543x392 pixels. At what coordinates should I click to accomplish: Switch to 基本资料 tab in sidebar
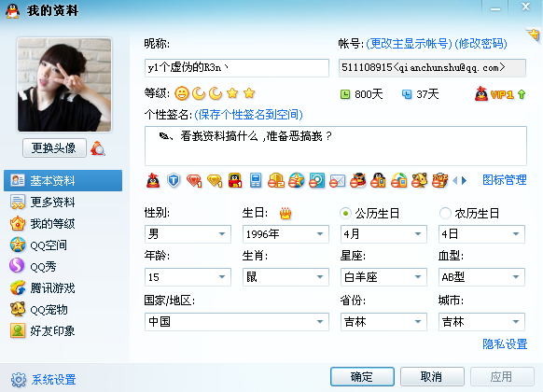point(63,180)
